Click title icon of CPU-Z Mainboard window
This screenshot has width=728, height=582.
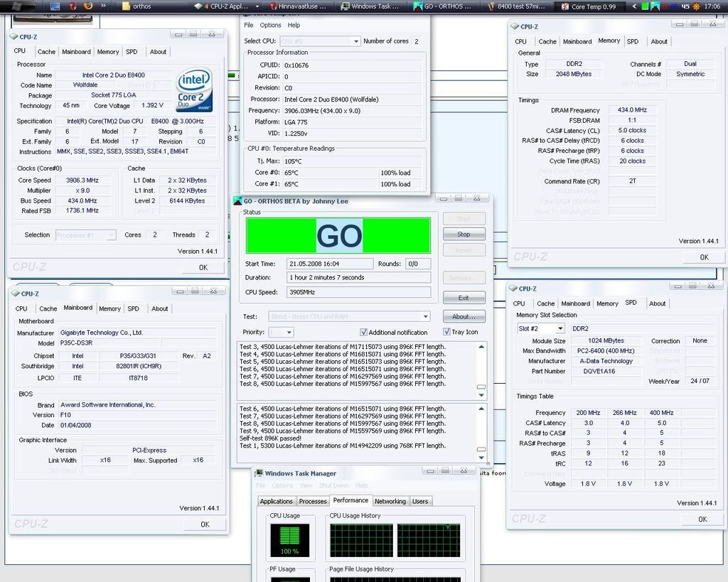(16, 293)
